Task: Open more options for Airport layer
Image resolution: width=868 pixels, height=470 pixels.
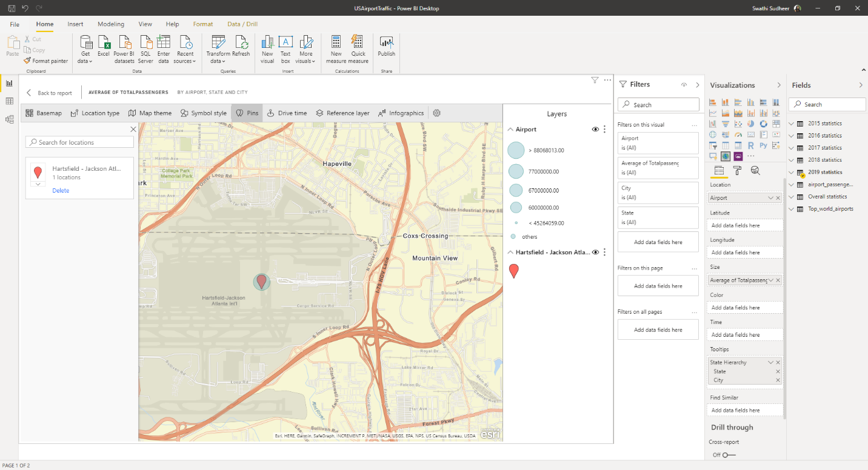Action: pyautogui.click(x=604, y=129)
